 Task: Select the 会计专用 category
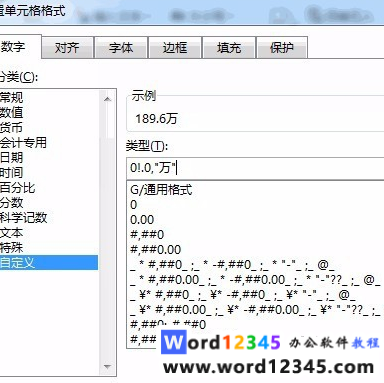(x=49, y=143)
